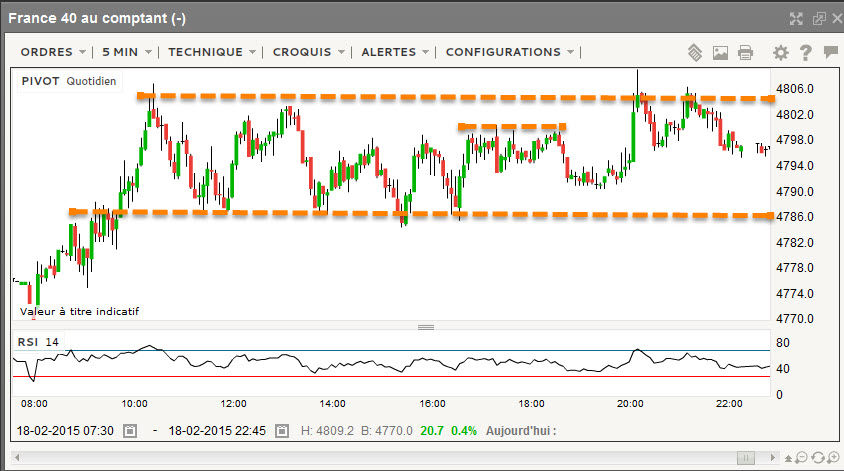Pop out chart into new window

[819, 19]
